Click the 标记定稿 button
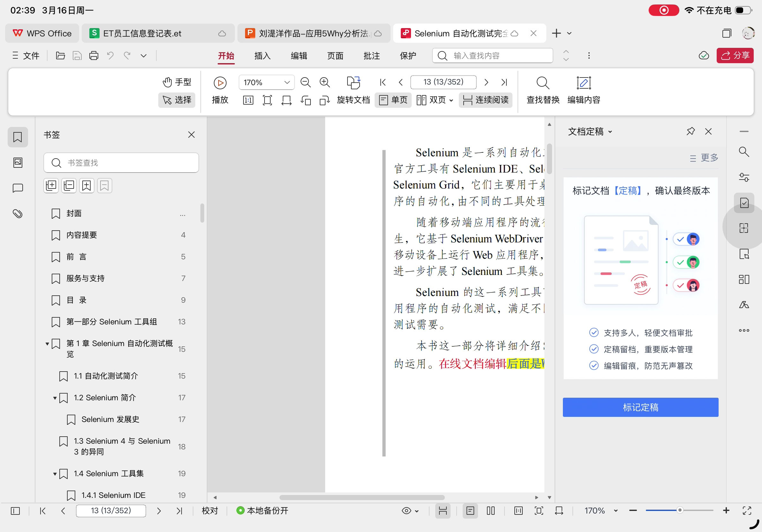This screenshot has width=762, height=532. click(x=640, y=407)
